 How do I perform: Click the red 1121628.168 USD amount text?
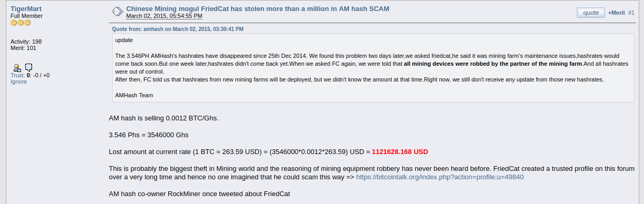(x=400, y=151)
